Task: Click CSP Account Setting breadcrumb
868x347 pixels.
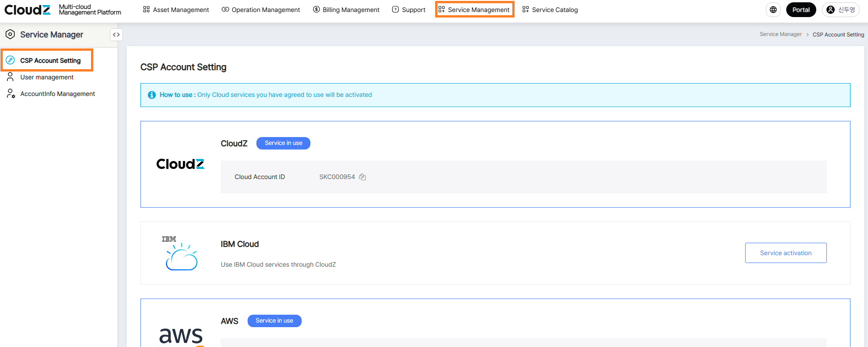Action: tap(838, 35)
